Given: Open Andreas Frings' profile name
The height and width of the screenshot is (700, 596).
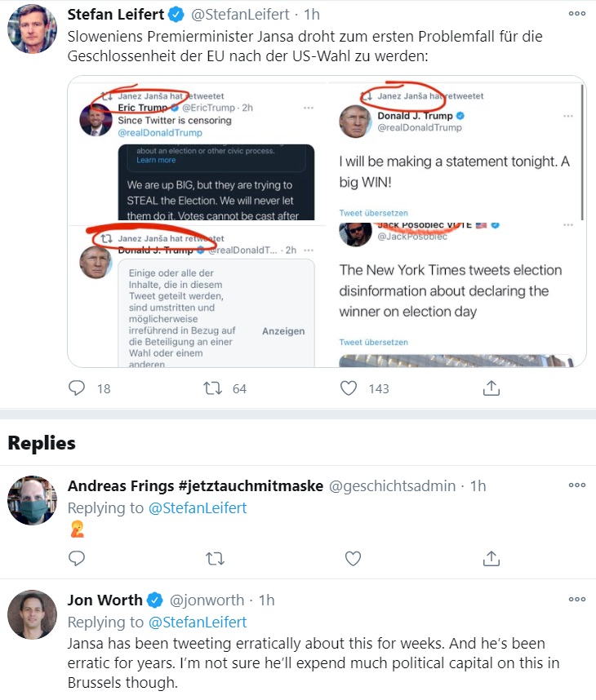Looking at the screenshot, I should (195, 485).
